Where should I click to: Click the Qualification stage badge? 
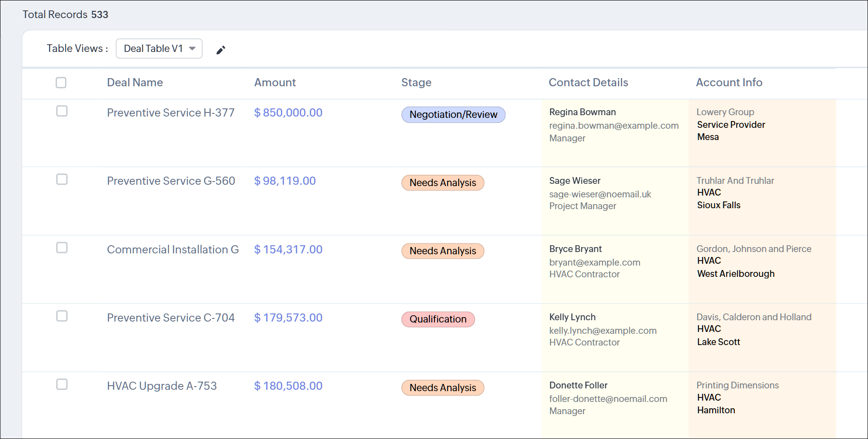[438, 319]
